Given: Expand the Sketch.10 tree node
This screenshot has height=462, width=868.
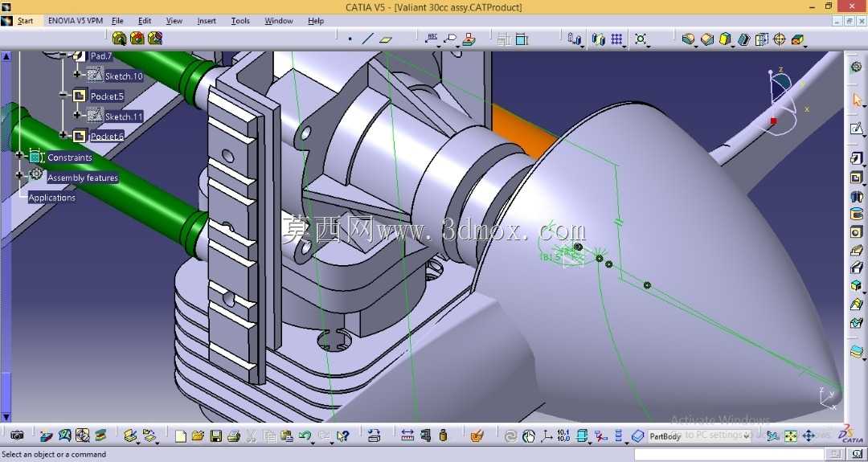Looking at the screenshot, I should point(77,74).
